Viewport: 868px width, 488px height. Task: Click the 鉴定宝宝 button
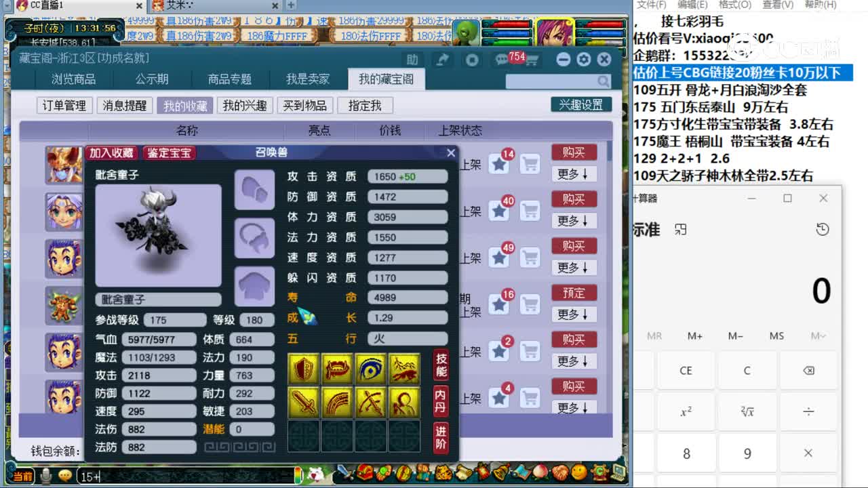click(x=170, y=153)
